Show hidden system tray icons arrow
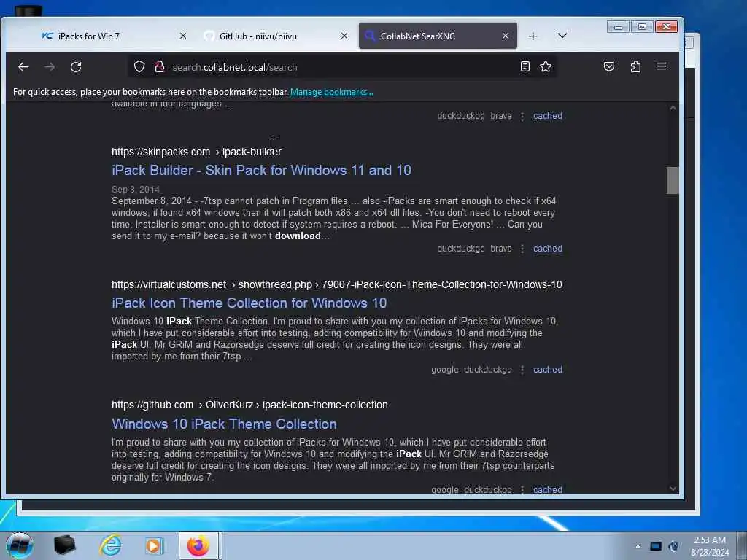747x560 pixels. tap(638, 547)
